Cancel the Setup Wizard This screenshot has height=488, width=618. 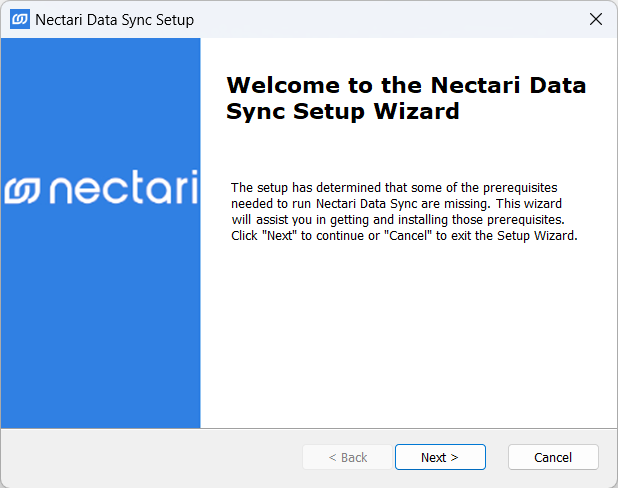coord(553,457)
